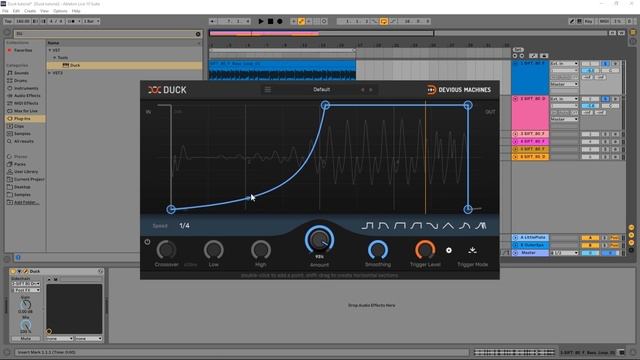This screenshot has width=640, height=360.
Task: Click the Crossover knob
Action: [x=167, y=250]
